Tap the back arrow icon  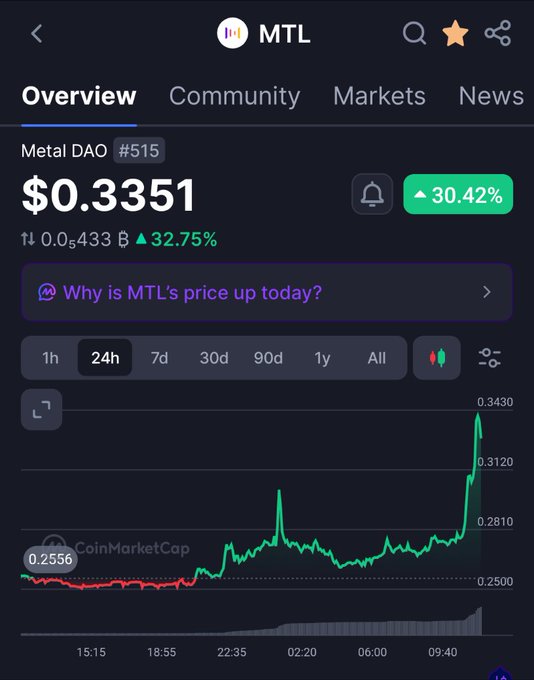coord(37,33)
